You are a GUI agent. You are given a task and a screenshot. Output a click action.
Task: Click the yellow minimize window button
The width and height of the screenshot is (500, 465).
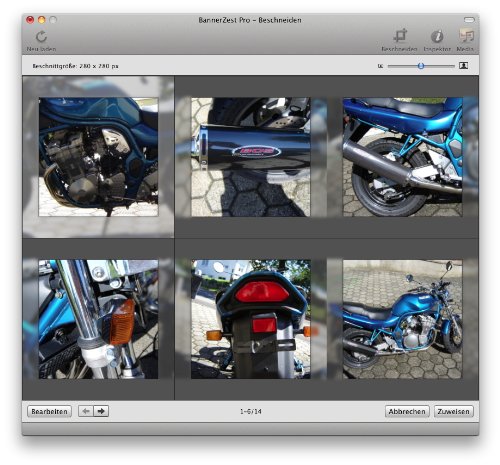(x=42, y=20)
